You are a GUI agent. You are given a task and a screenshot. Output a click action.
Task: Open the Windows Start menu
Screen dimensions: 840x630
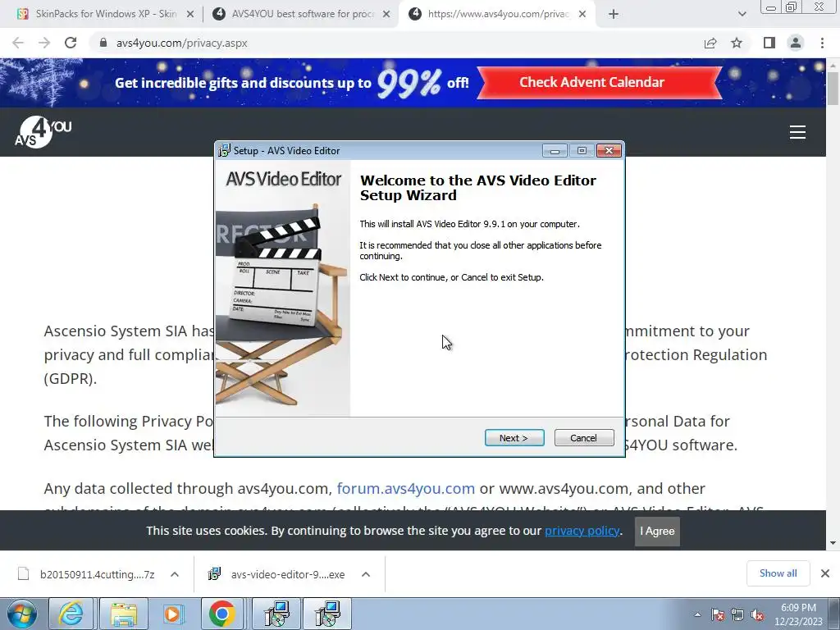pyautogui.click(x=22, y=614)
